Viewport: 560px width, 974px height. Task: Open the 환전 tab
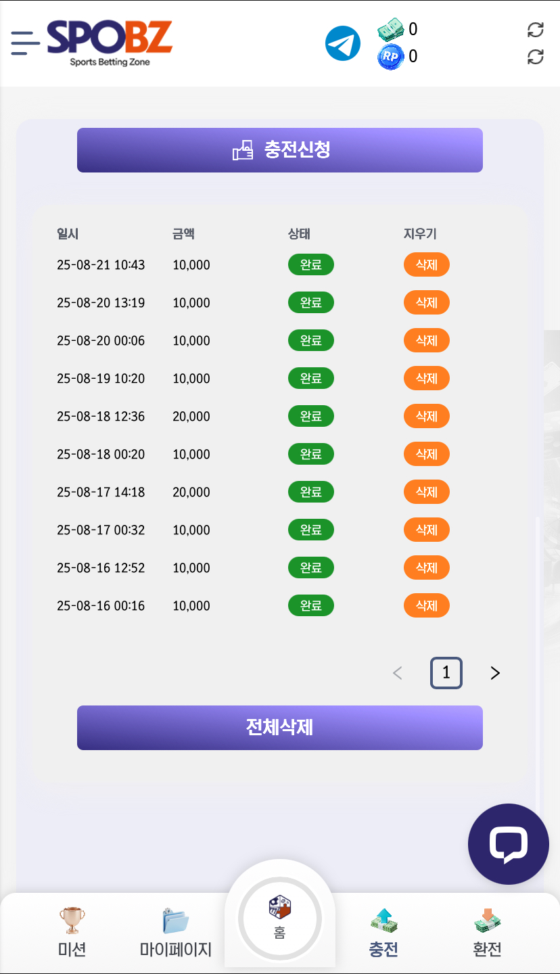(x=487, y=933)
